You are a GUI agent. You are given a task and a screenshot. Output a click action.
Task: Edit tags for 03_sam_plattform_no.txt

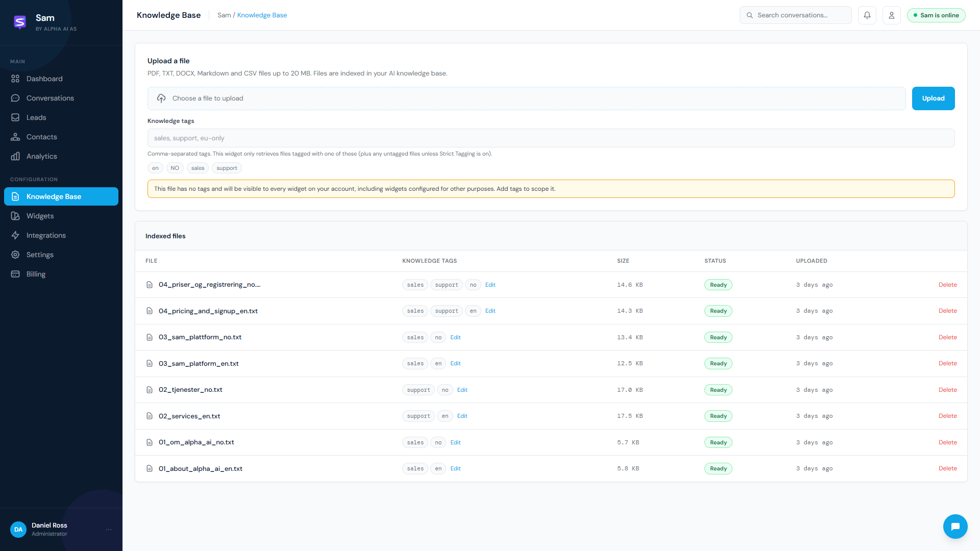pos(455,338)
